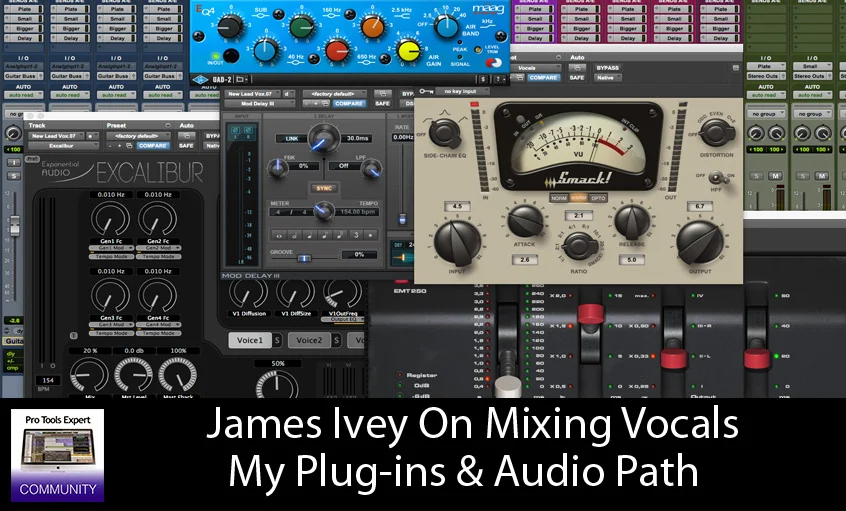
Task: Click next preset plus button in Excalibur header
Action: [x=120, y=146]
